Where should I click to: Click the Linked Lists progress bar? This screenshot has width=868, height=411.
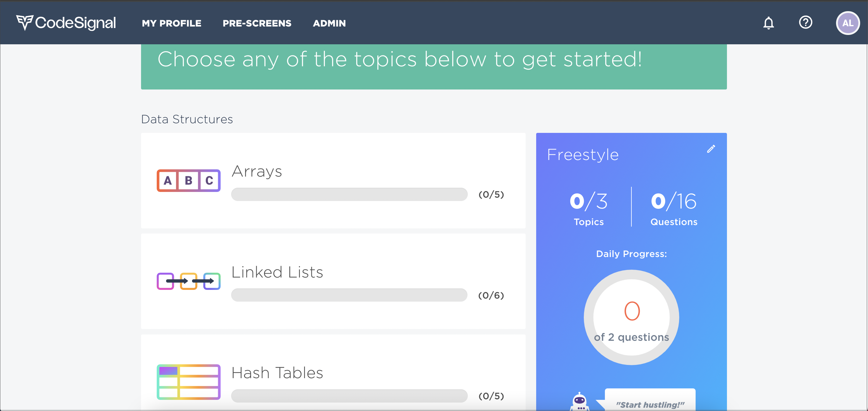(x=349, y=295)
